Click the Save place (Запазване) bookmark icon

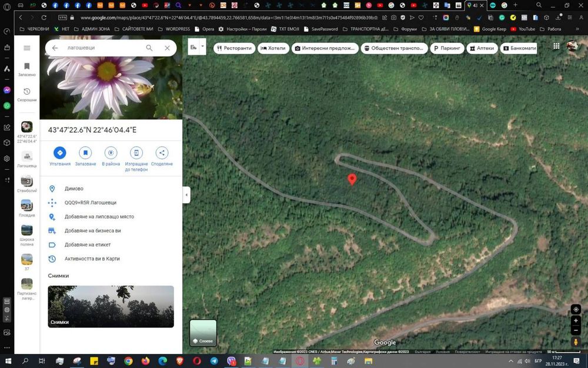pos(85,153)
